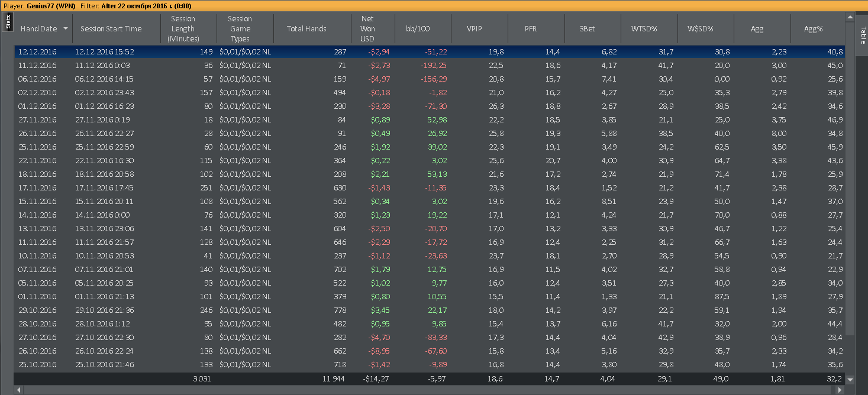Image resolution: width=868 pixels, height=395 pixels.
Task: Select the session started 10.11.2016 20:53
Action: (430, 256)
